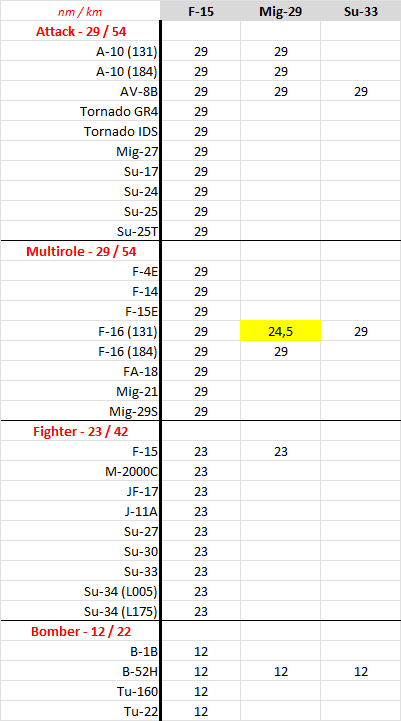Select the Multirole - 29 / 54 heading cell
This screenshot has width=401, height=721.
80,252
